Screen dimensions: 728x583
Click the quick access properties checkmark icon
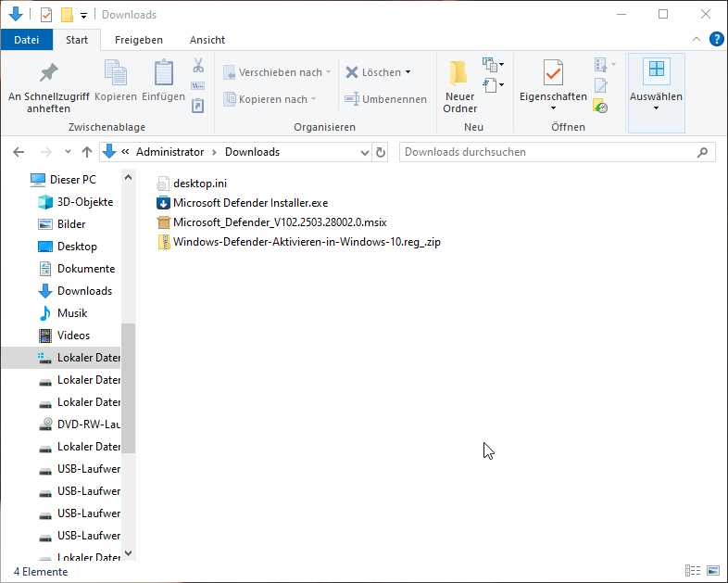[46, 15]
